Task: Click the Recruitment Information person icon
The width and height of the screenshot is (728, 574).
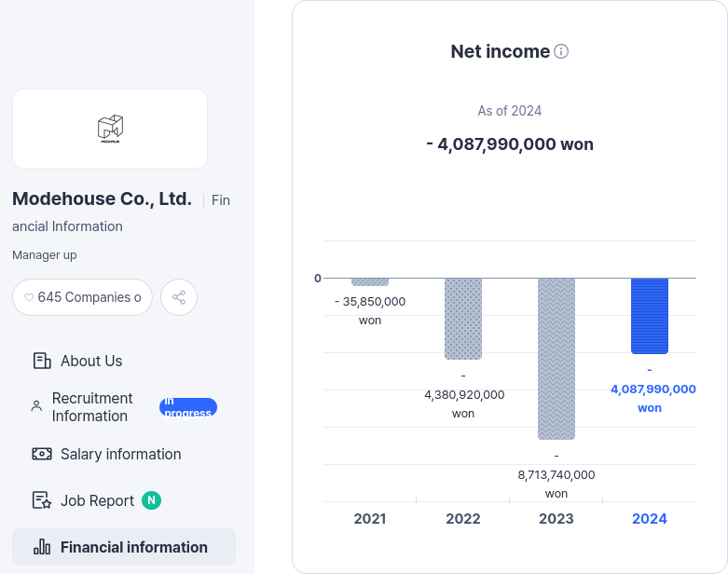Action: (36, 406)
